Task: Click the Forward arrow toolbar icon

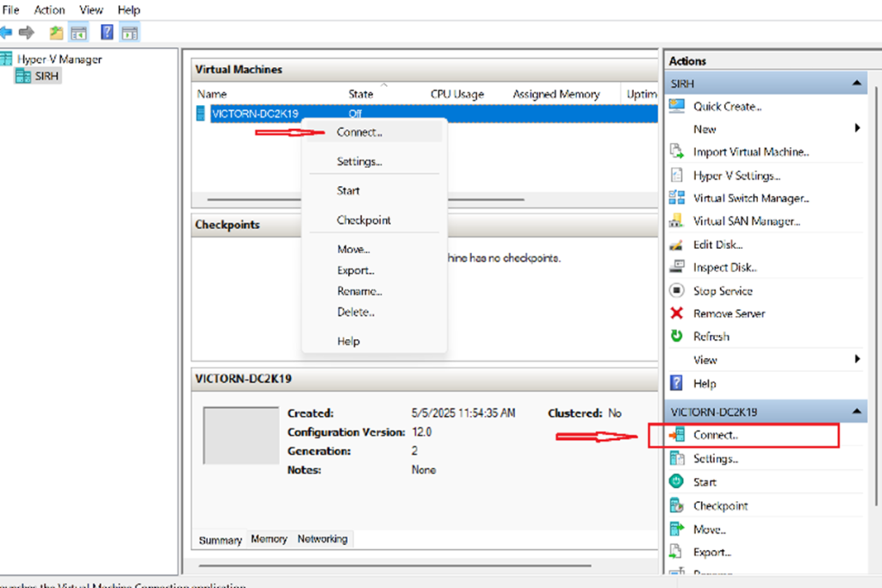Action: click(26, 33)
